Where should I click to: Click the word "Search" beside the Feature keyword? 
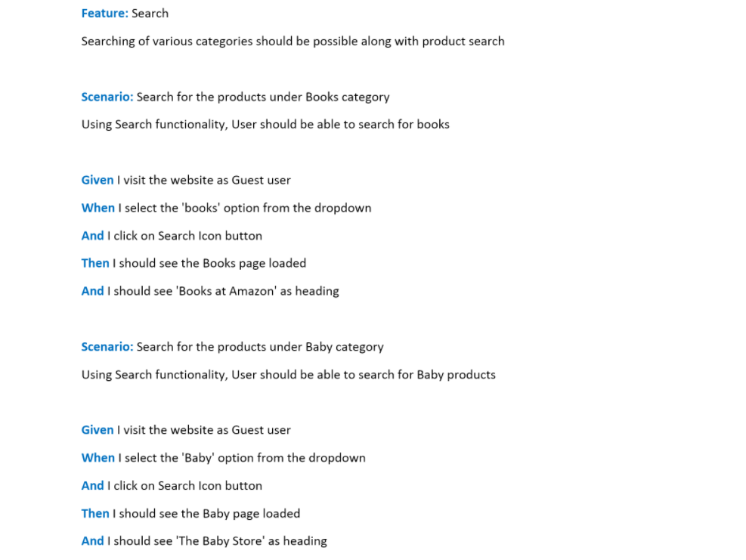[150, 14]
